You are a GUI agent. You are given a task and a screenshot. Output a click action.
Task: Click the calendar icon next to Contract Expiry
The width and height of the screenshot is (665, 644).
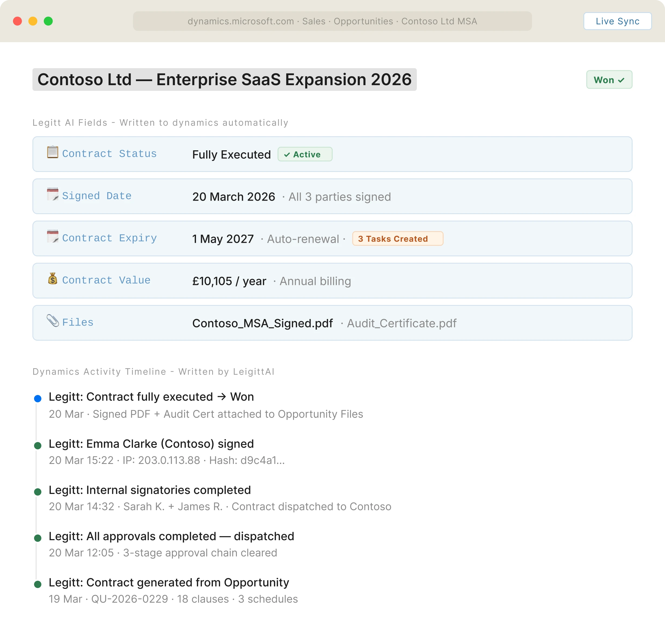[53, 237]
